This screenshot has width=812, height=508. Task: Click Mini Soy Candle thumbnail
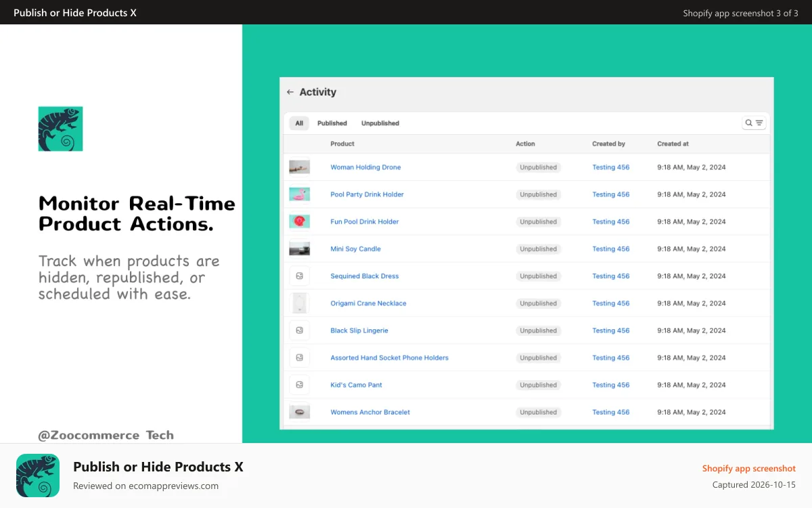pos(299,249)
